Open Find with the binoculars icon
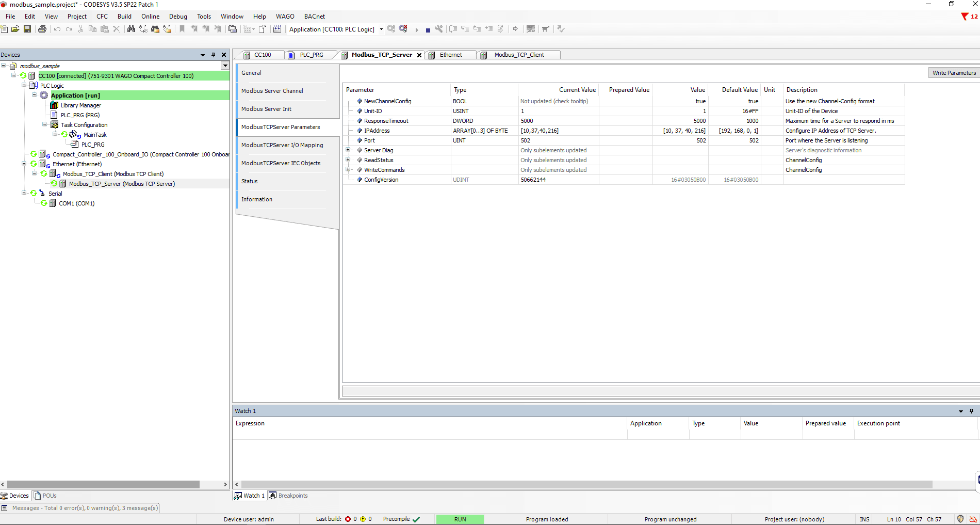This screenshot has height=525, width=980. [131, 29]
